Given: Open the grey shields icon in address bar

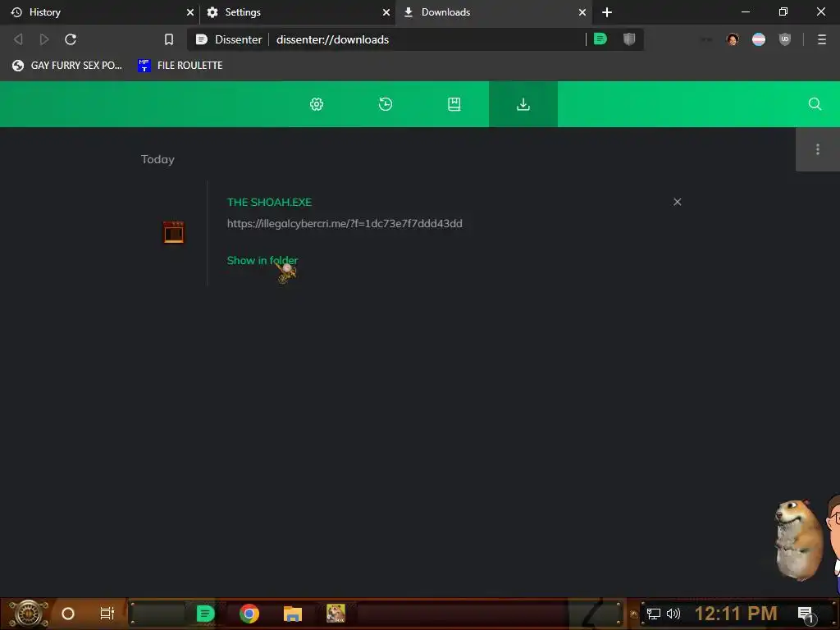Looking at the screenshot, I should point(629,39).
